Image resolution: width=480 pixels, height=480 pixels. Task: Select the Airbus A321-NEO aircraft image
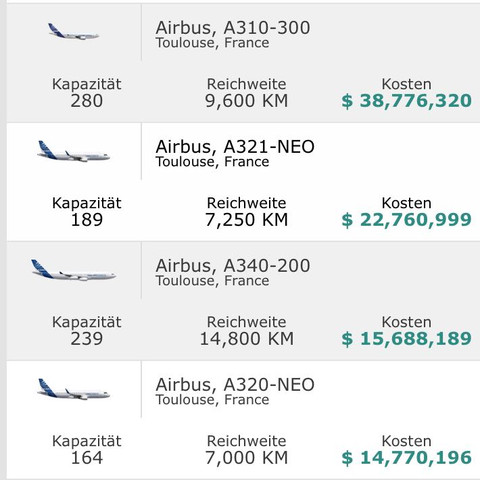73,151
